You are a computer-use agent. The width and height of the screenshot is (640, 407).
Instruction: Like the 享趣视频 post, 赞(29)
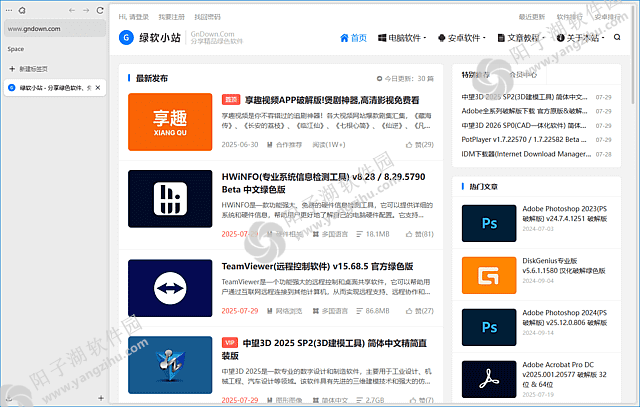(420, 145)
